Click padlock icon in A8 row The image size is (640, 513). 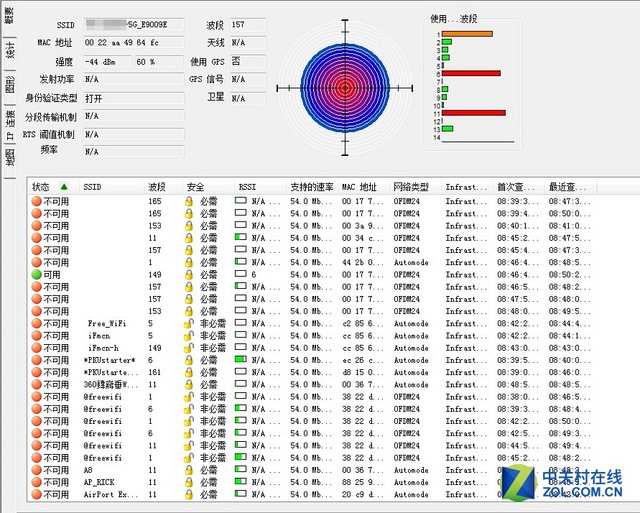(x=189, y=470)
